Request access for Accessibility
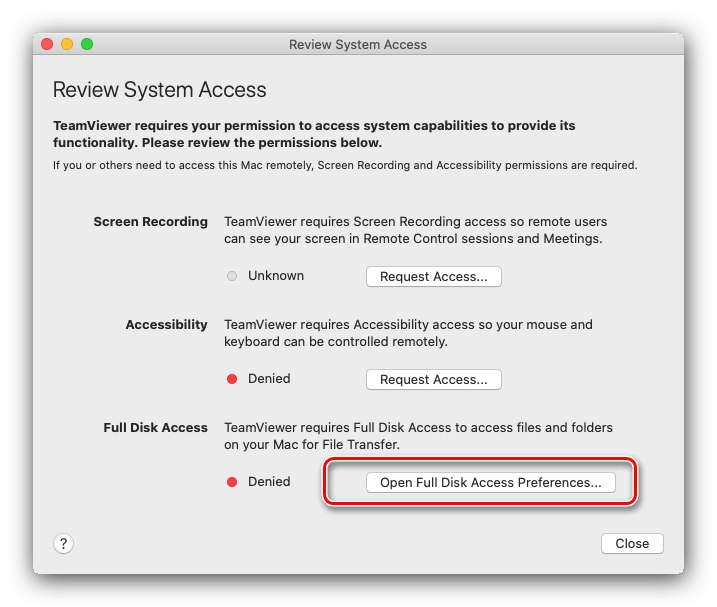The height and width of the screenshot is (607, 717). 433,380
